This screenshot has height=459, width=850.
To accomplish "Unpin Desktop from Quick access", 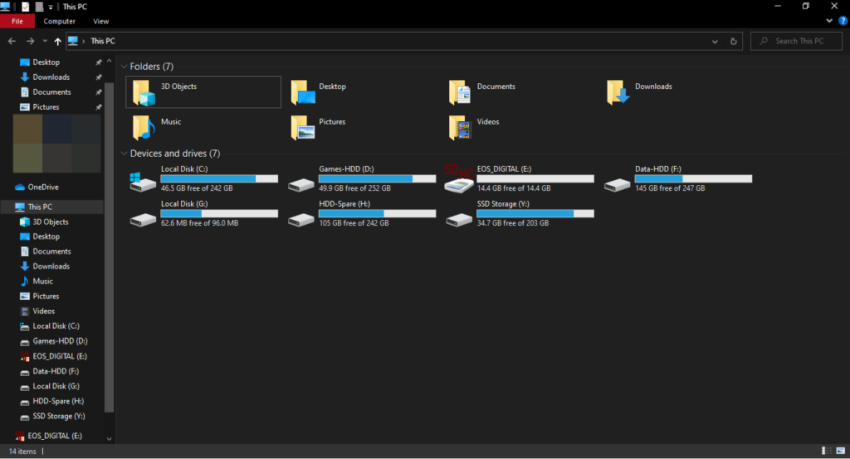I will click(x=99, y=62).
